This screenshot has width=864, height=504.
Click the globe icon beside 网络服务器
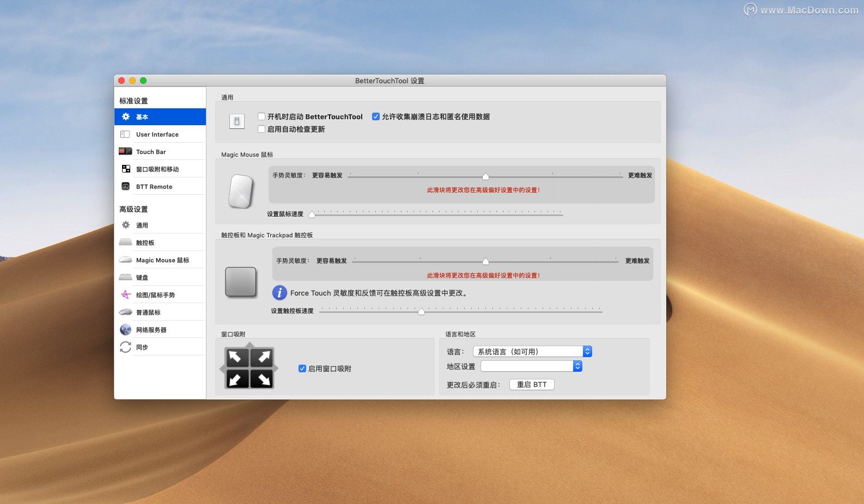126,329
